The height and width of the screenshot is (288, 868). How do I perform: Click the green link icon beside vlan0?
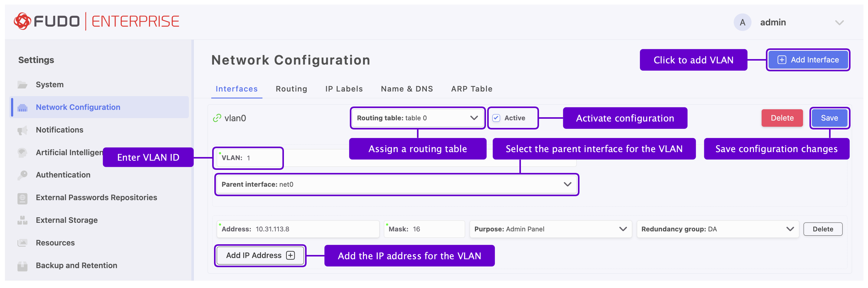pos(217,118)
